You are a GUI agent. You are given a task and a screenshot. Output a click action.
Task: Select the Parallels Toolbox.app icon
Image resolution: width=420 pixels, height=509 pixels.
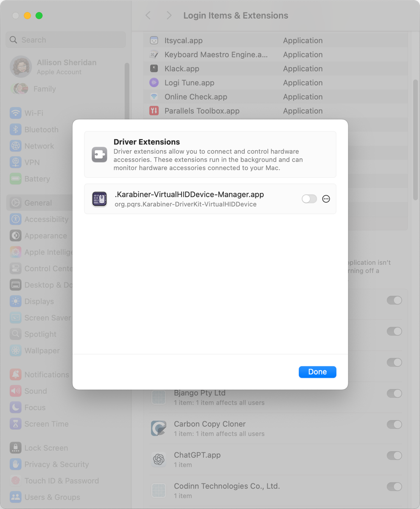click(x=154, y=111)
